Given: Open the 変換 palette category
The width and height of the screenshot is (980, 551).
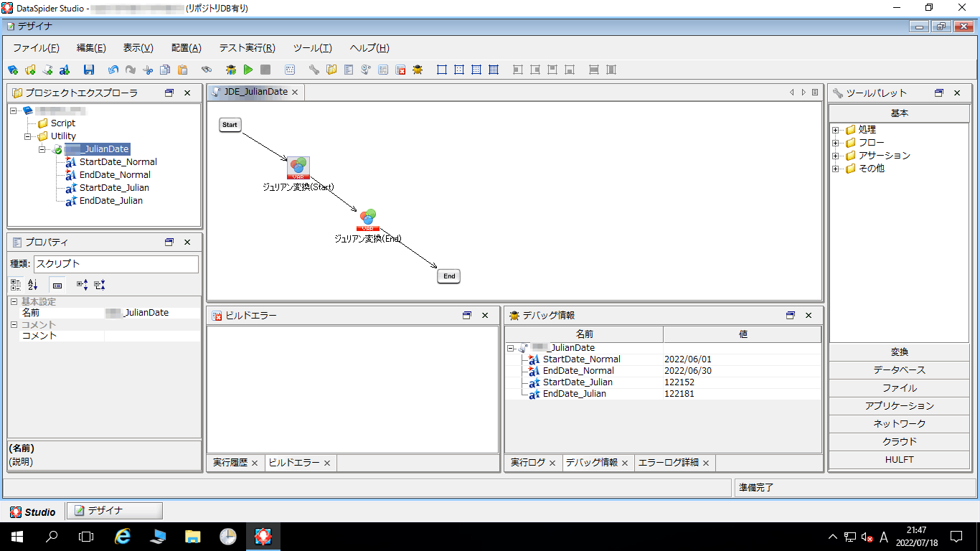Looking at the screenshot, I should tap(899, 352).
